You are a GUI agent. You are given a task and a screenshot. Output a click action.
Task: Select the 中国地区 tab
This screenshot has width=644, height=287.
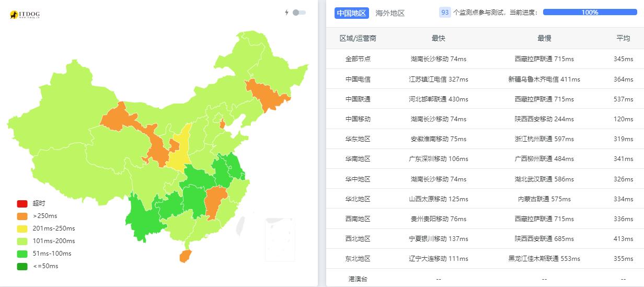(351, 13)
